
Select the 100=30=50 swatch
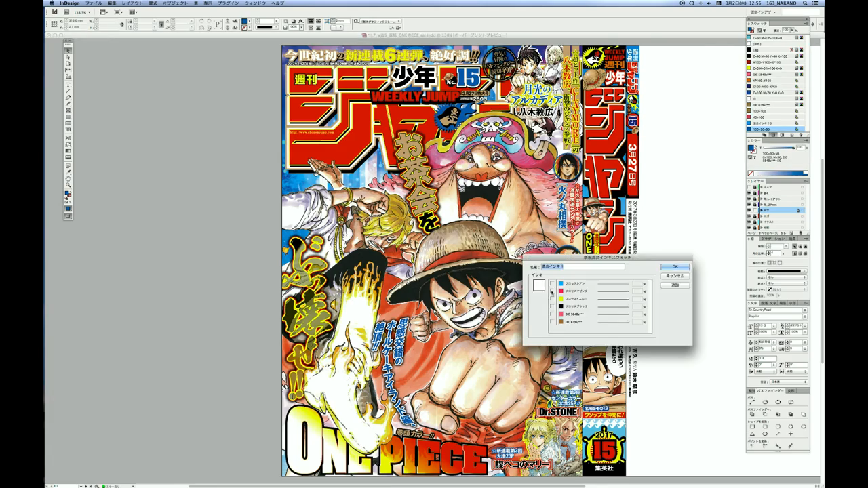point(777,129)
